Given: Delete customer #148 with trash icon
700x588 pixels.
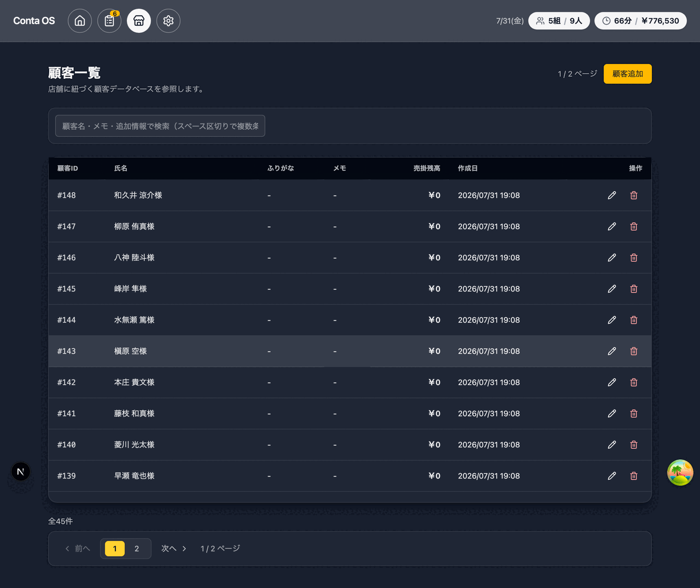Looking at the screenshot, I should [634, 195].
